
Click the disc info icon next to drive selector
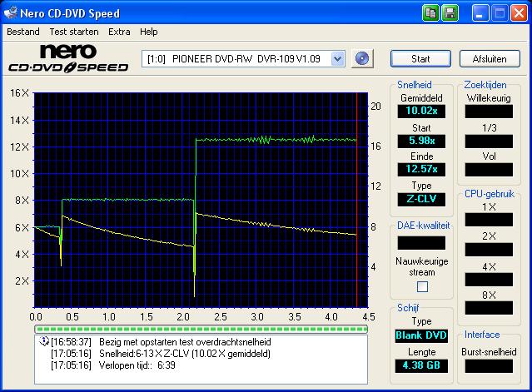(362, 58)
